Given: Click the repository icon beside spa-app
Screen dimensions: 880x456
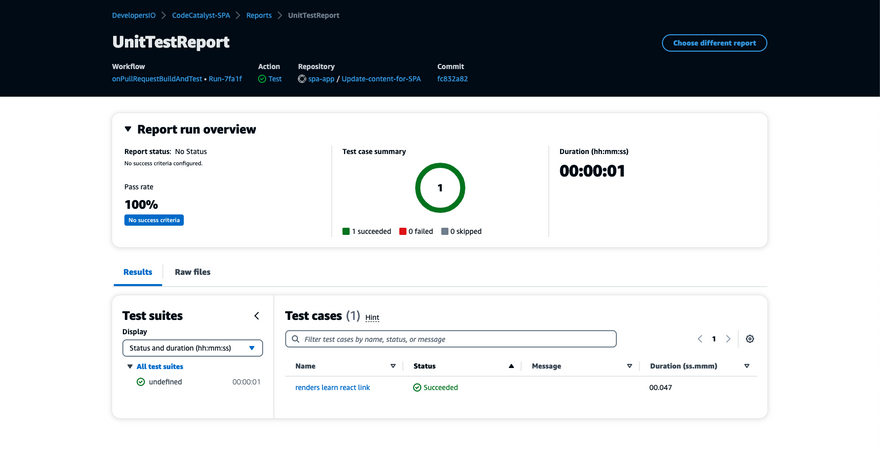Looking at the screenshot, I should pos(302,78).
